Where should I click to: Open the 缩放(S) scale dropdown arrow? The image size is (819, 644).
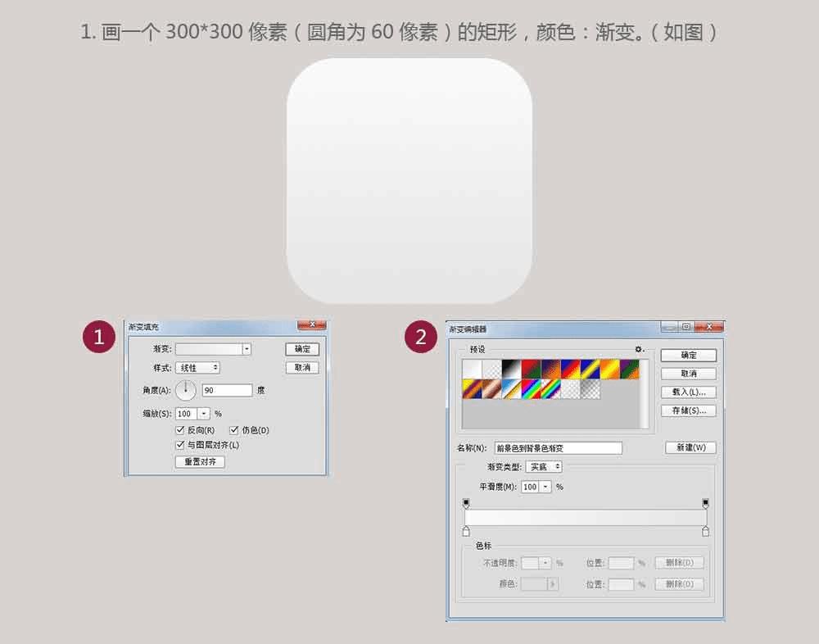point(204,414)
